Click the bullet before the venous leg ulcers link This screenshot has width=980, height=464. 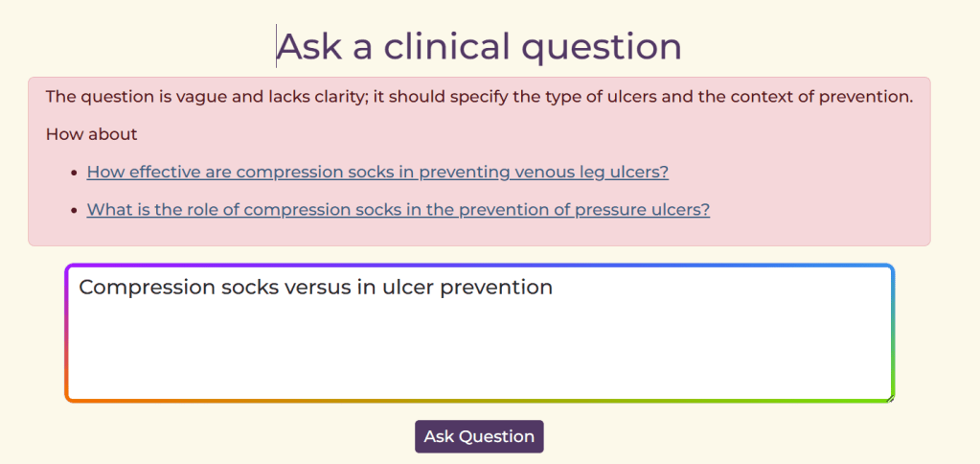coord(74,174)
